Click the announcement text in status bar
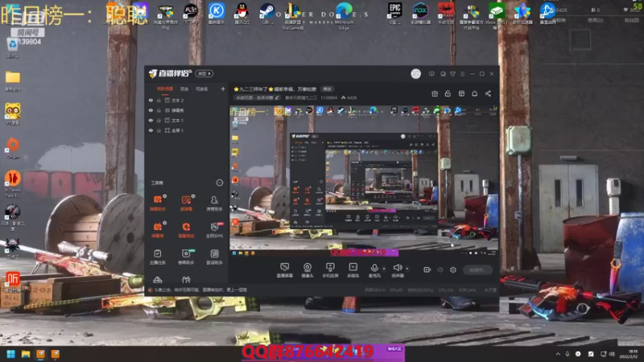Viewport: 644px width, 362px height. point(200,290)
